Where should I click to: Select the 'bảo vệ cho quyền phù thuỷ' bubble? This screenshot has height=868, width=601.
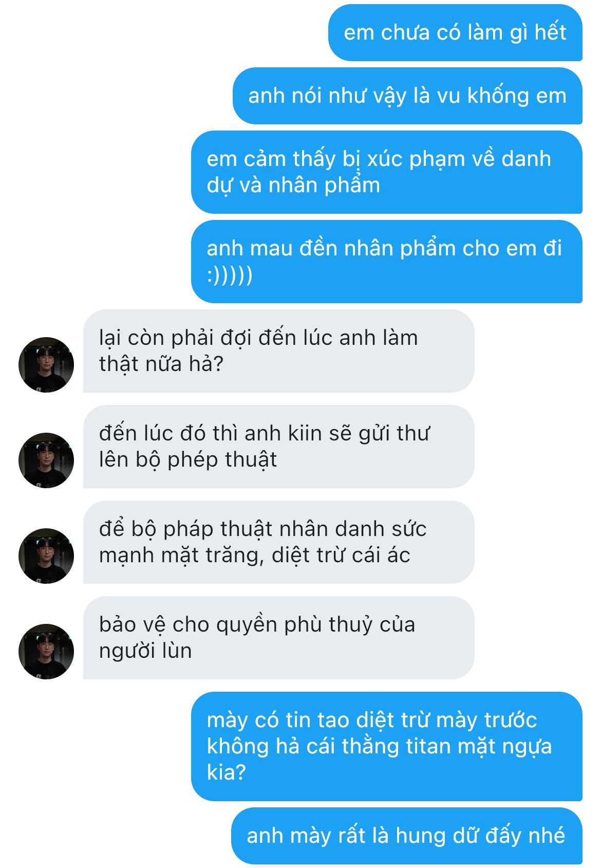[278, 637]
